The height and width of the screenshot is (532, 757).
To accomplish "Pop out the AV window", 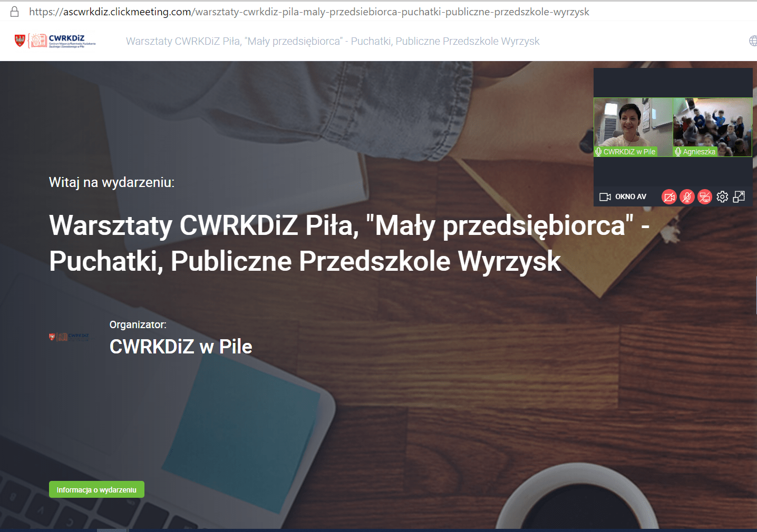I will pyautogui.click(x=739, y=197).
